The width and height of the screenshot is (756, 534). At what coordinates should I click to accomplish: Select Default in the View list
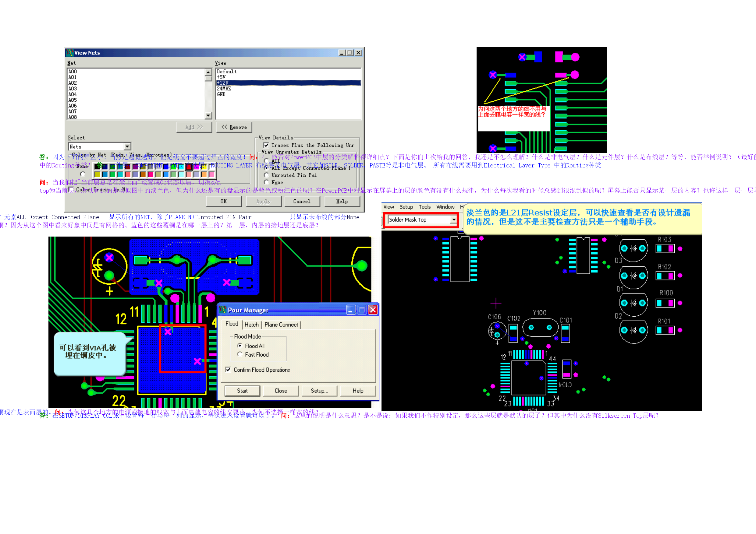click(288, 72)
